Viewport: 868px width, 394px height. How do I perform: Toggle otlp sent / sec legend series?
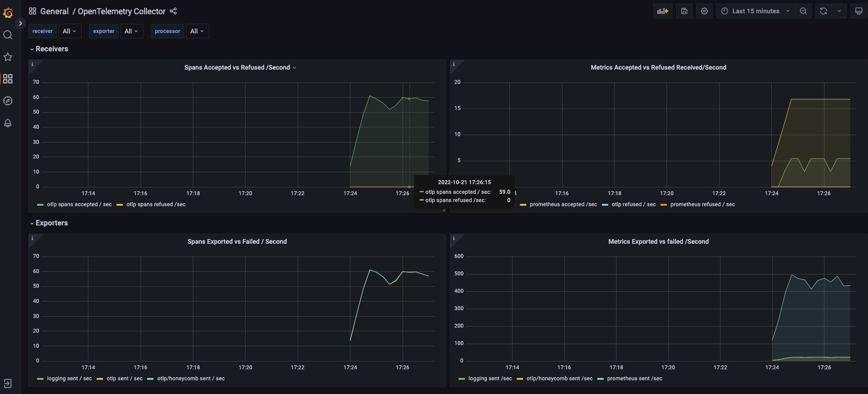(125, 378)
